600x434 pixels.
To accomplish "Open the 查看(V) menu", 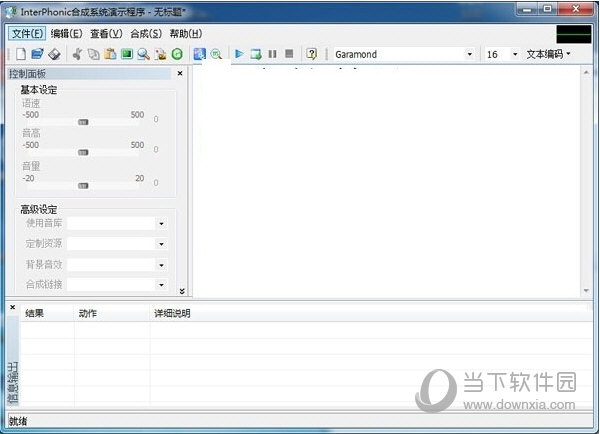I will (x=106, y=34).
